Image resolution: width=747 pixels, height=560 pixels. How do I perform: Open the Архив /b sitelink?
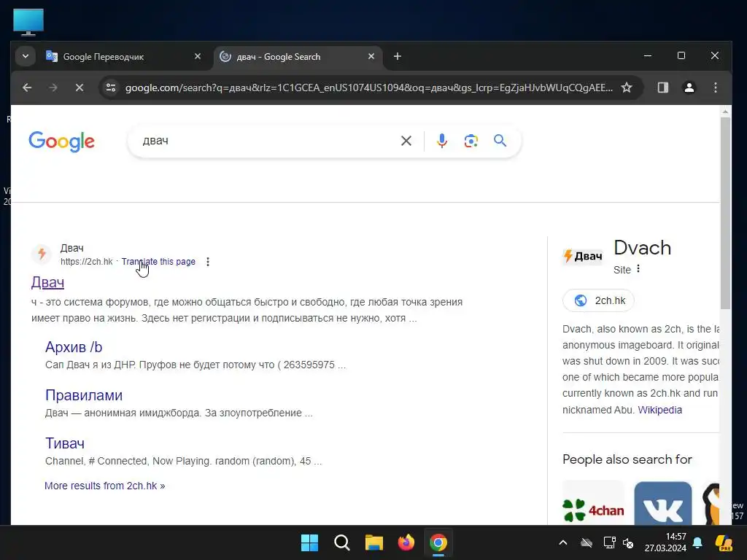(x=74, y=347)
